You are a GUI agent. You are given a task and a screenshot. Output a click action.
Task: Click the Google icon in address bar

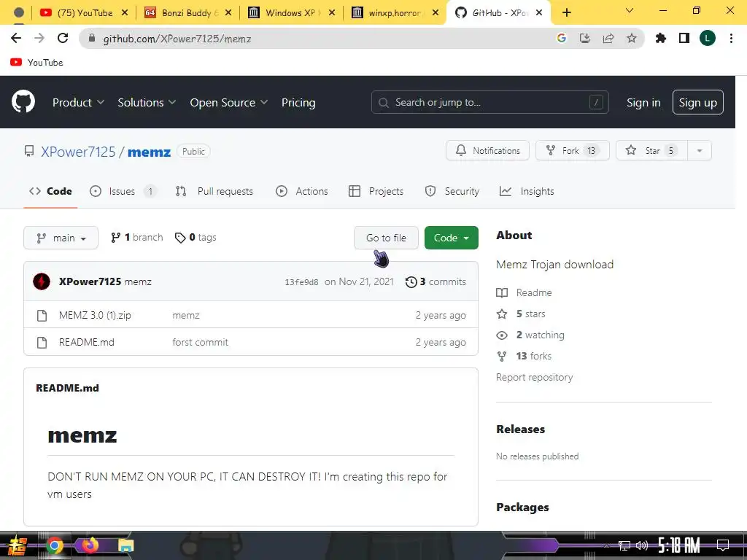click(562, 38)
